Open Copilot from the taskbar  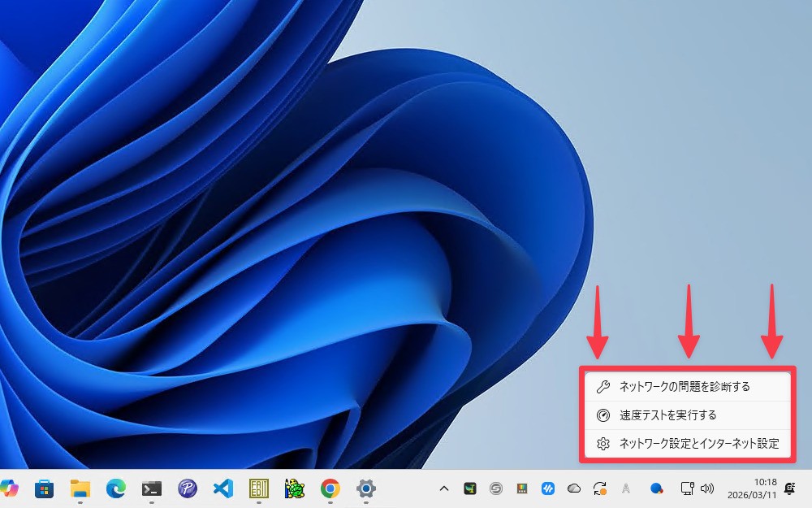pos(8,488)
